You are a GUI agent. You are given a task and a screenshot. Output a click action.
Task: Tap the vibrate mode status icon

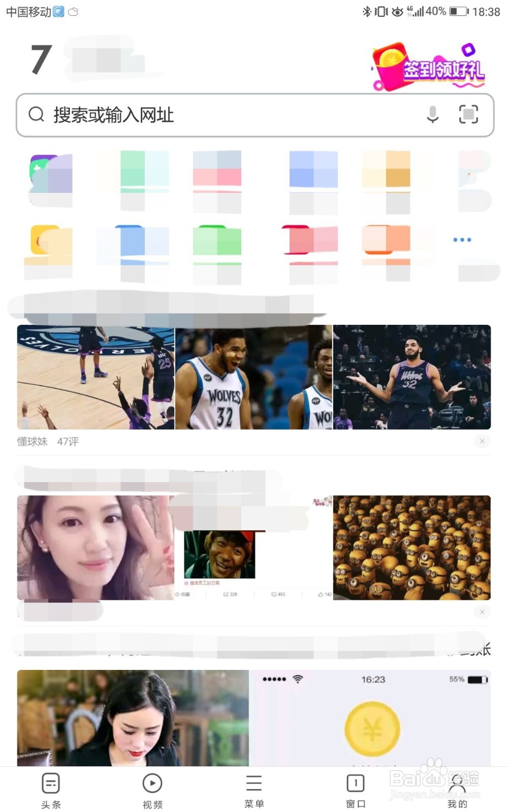pyautogui.click(x=381, y=11)
